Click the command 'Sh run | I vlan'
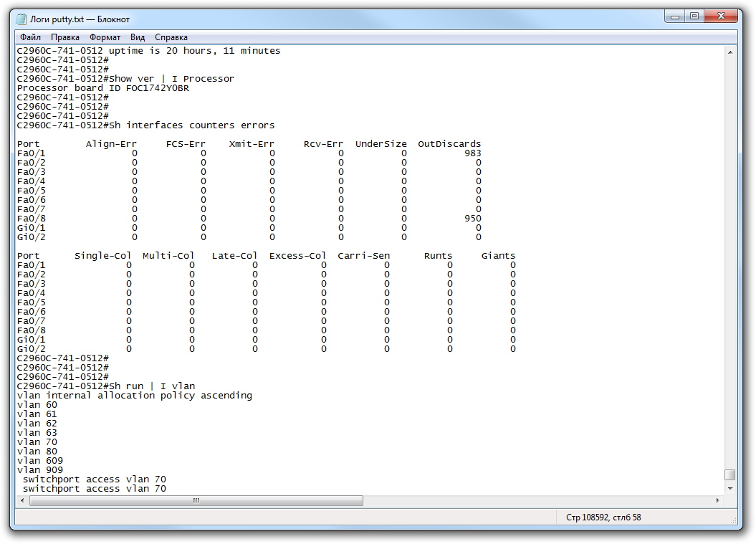 coord(152,386)
